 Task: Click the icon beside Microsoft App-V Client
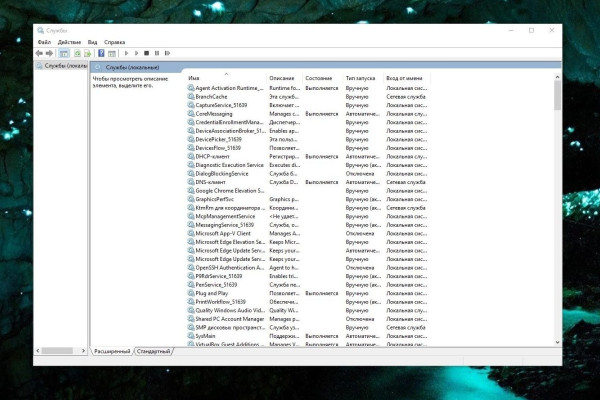(x=191, y=233)
